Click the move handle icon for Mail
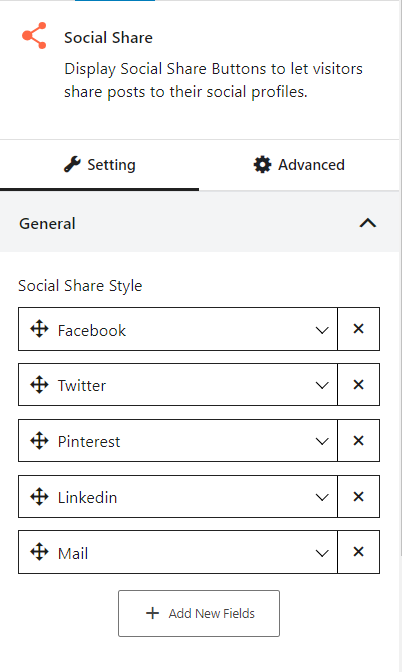 point(39,552)
